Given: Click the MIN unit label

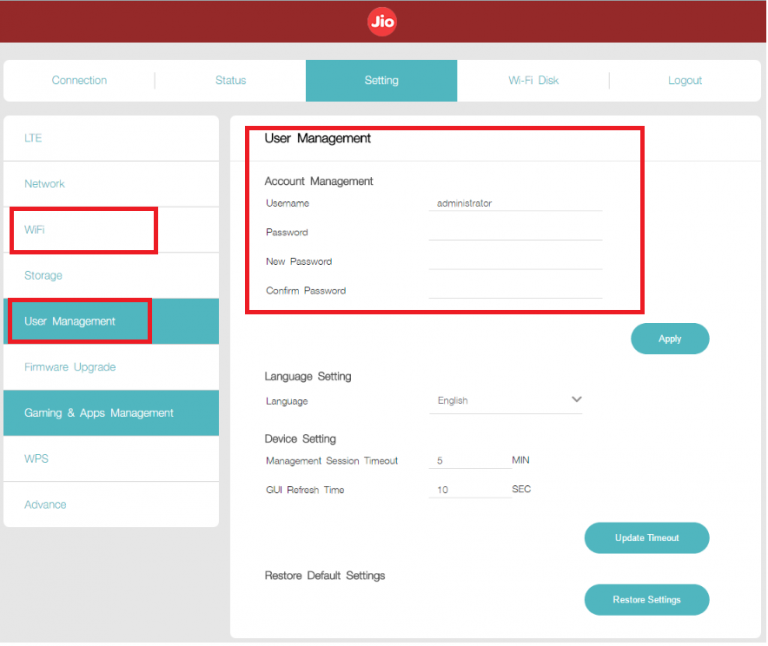Looking at the screenshot, I should point(520,460).
